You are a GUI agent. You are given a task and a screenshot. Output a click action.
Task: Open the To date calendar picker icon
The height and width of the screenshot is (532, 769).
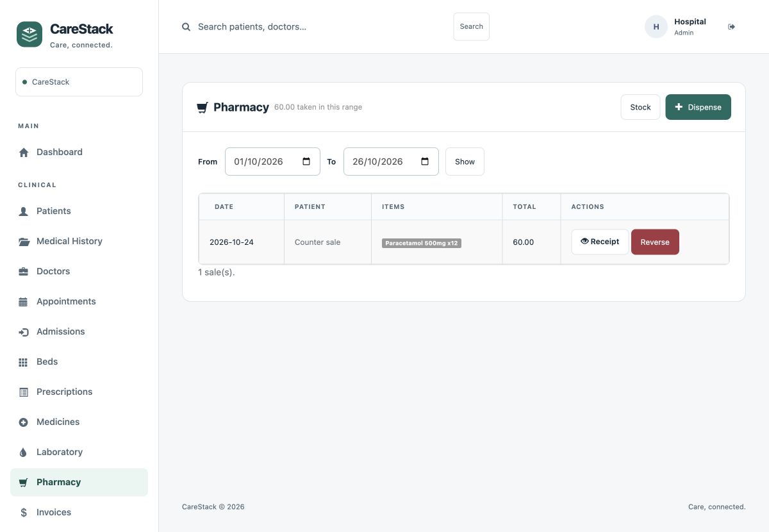coord(425,162)
